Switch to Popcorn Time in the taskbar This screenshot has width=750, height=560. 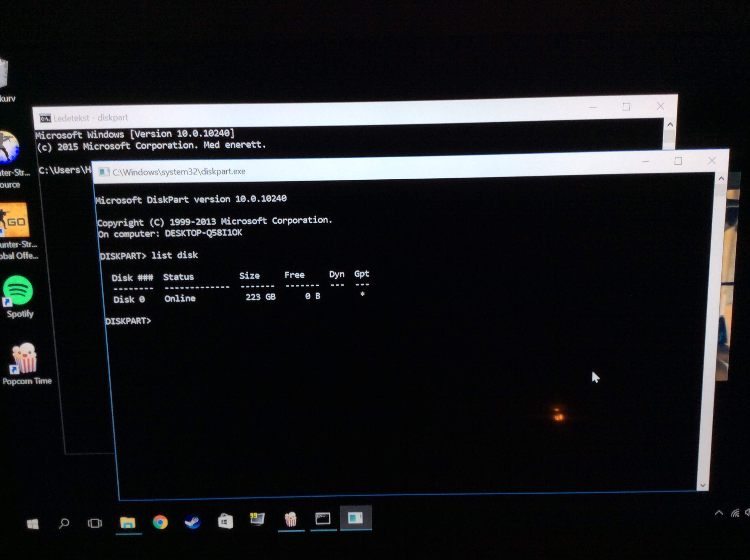point(291,519)
